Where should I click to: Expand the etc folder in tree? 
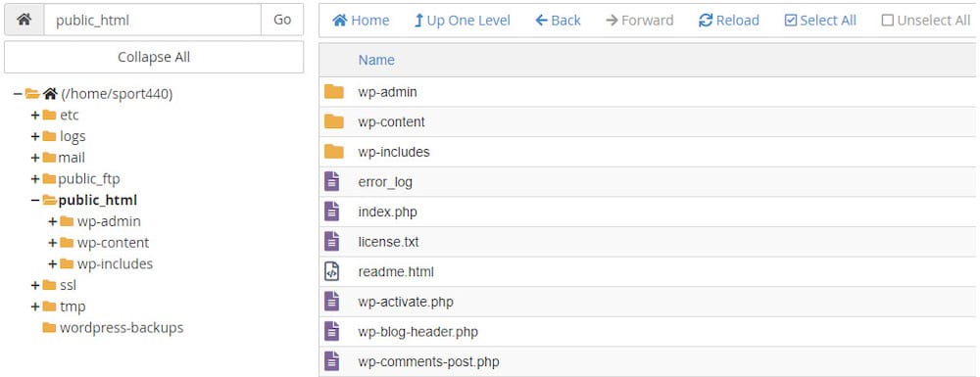point(35,115)
